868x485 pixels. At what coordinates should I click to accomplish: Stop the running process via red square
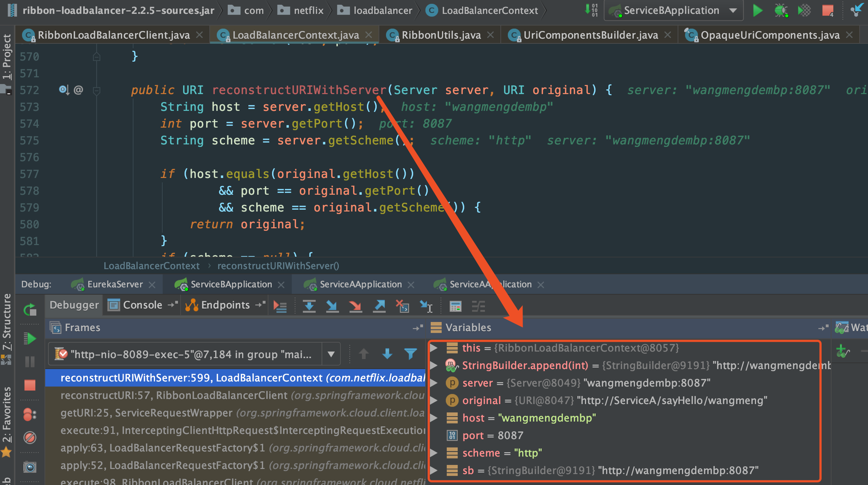828,11
